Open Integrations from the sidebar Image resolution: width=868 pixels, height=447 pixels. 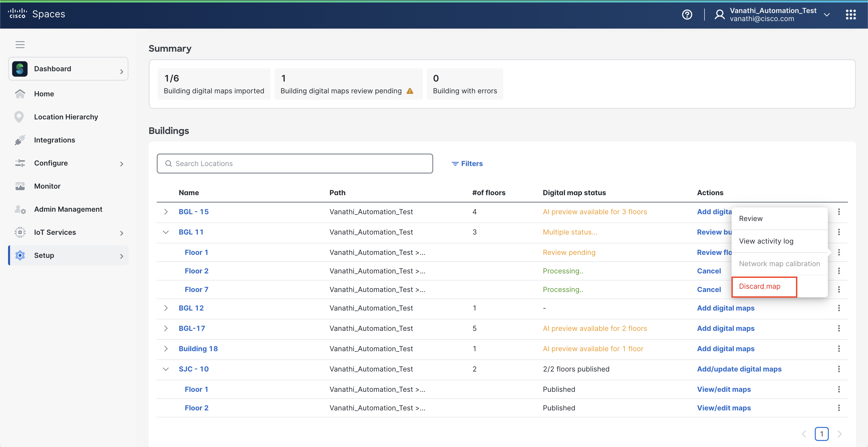pos(54,140)
